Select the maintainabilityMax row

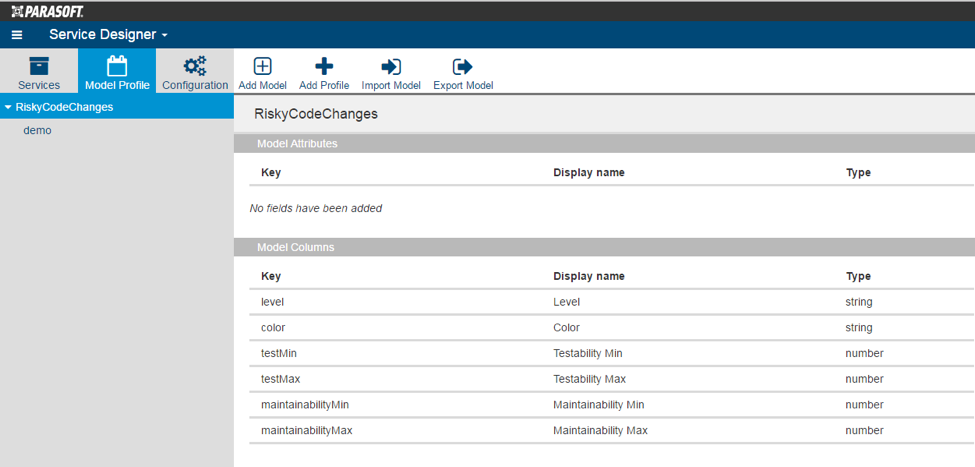[611, 430]
